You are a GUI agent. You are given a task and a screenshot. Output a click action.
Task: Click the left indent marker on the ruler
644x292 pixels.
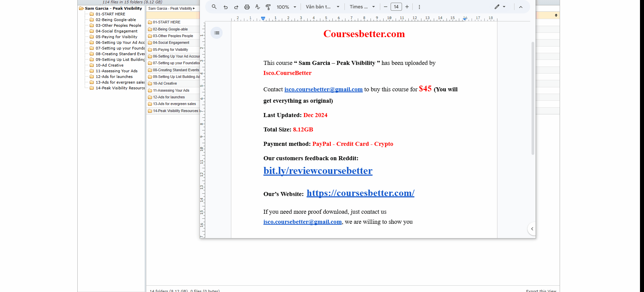tap(263, 18)
